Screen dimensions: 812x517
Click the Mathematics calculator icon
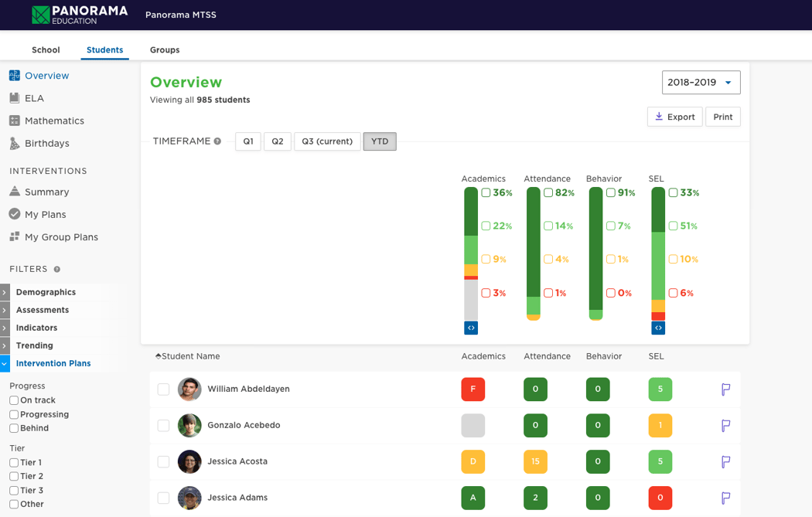pyautogui.click(x=15, y=121)
